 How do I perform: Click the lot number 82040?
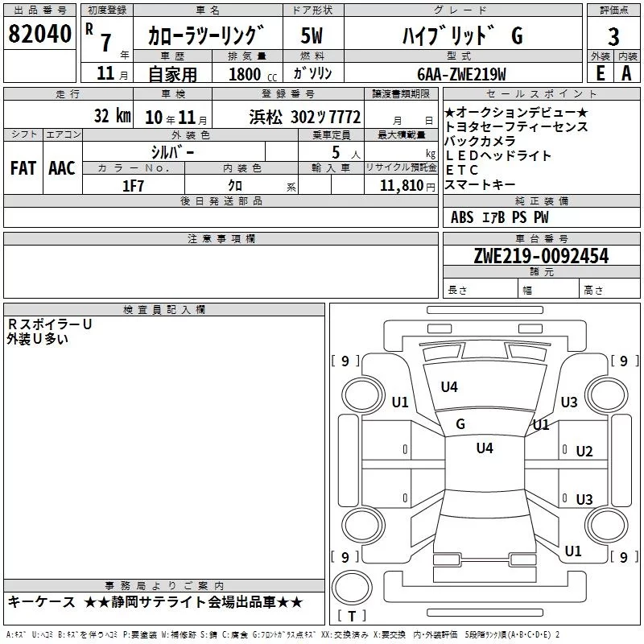[39, 35]
